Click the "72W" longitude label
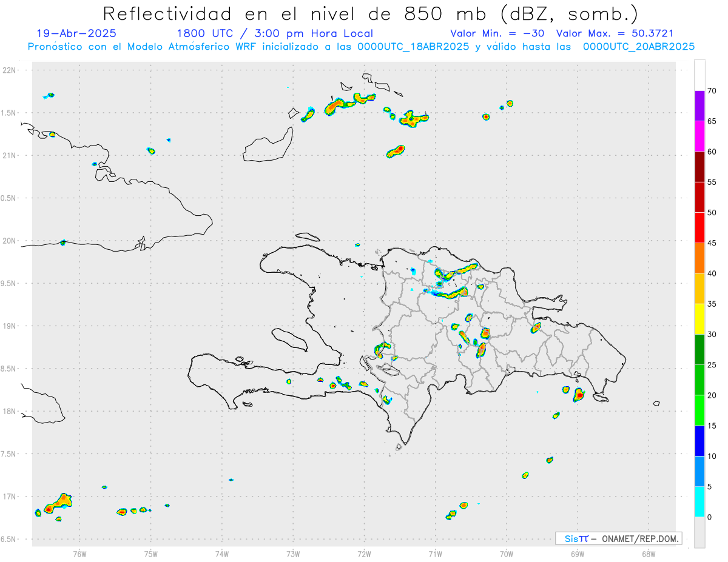The image size is (728, 562). click(364, 554)
